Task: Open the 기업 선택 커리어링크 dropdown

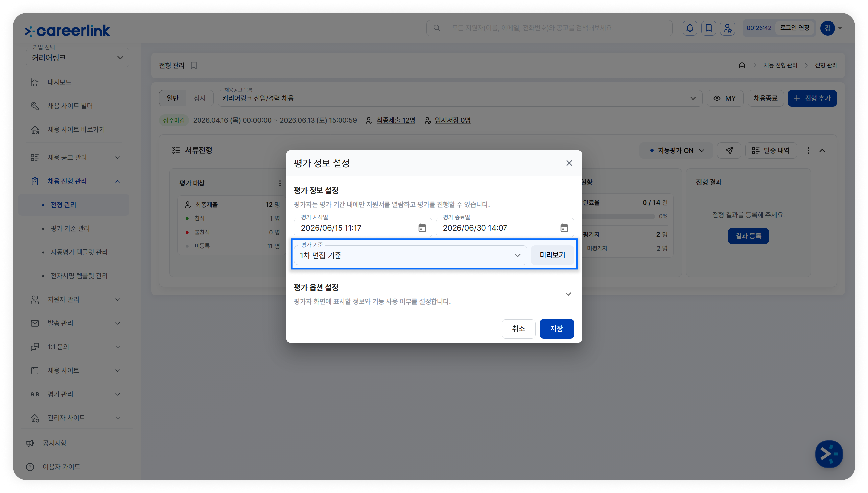Action: 78,58
